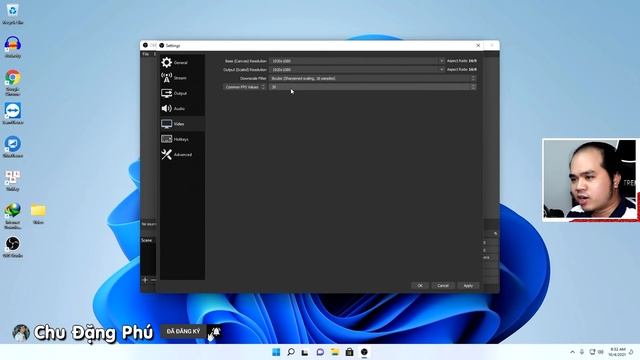Open the General settings section
The width and height of the screenshot is (640, 360).
[x=182, y=62]
